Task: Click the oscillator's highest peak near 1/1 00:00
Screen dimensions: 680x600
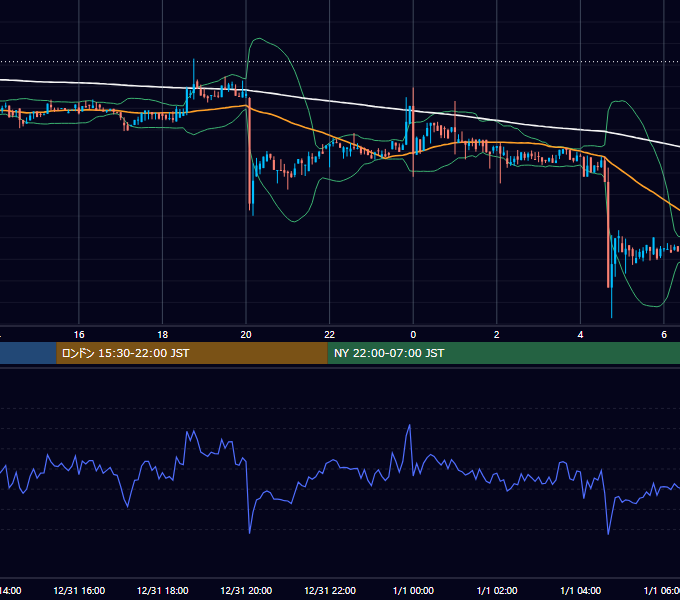Action: tap(409, 426)
